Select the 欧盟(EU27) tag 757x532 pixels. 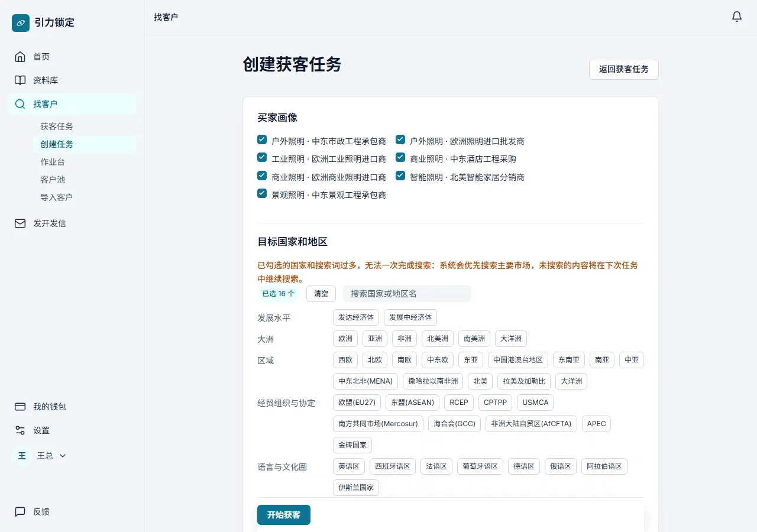(x=357, y=403)
